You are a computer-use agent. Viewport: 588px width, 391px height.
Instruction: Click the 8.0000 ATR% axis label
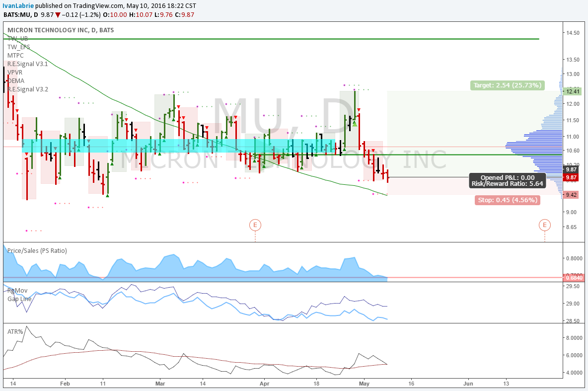click(574, 338)
